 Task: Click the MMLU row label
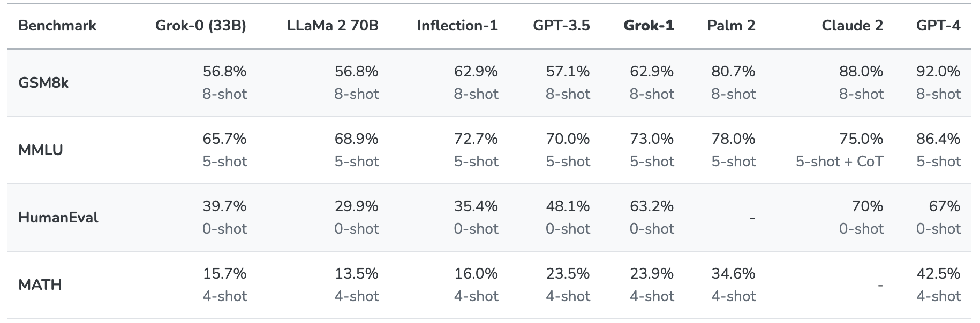click(41, 150)
